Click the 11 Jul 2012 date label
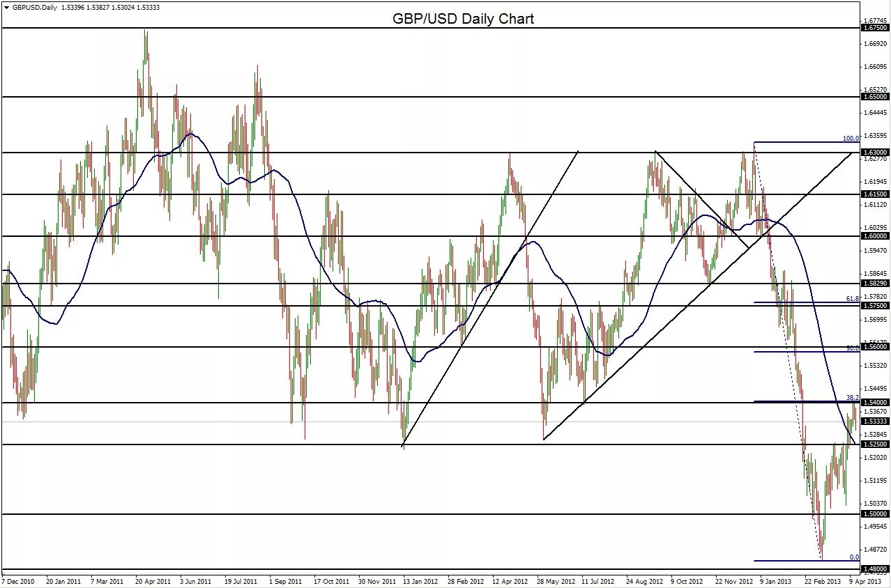This screenshot has height=588, width=891. tap(599, 580)
